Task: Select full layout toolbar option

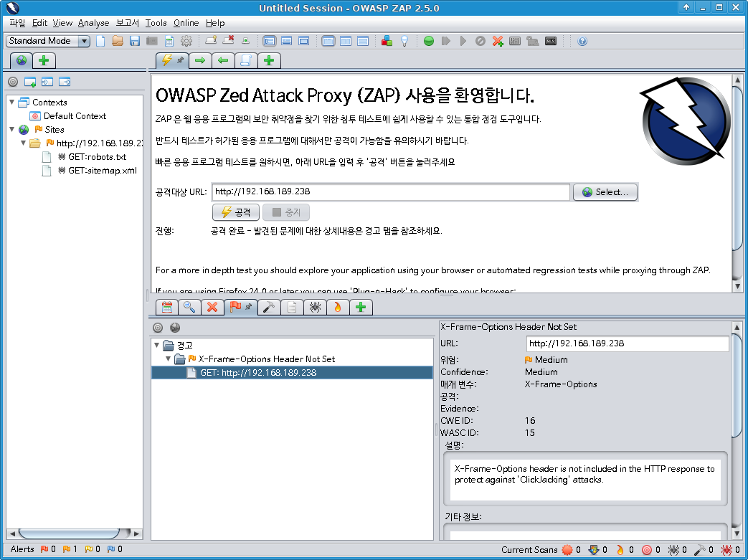Action: pyautogui.click(x=304, y=41)
